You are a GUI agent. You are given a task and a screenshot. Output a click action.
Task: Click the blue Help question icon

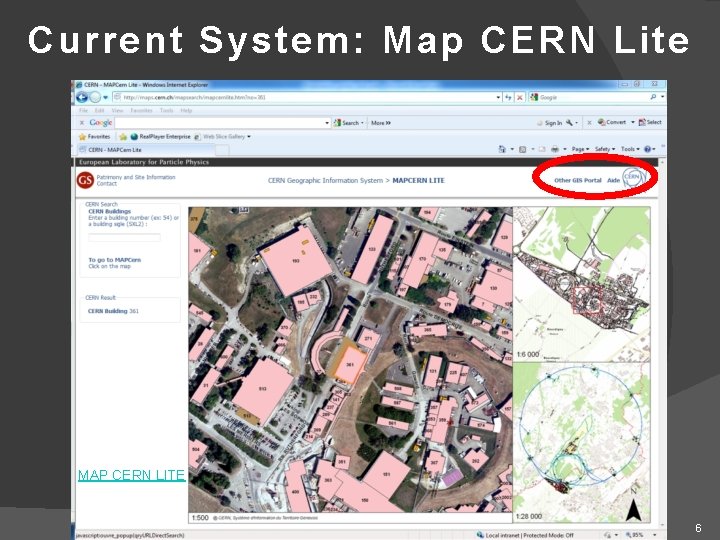pos(647,149)
